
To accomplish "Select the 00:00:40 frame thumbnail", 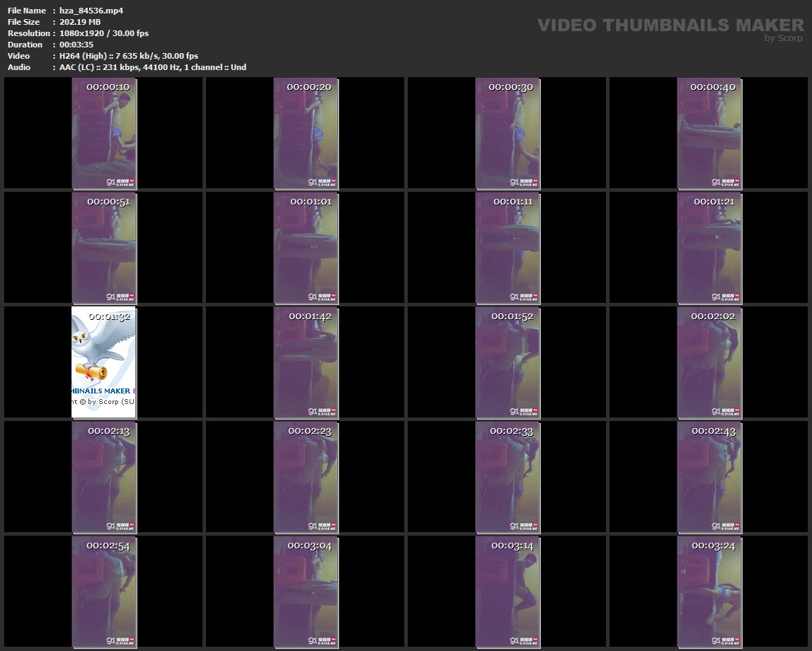I will pos(709,133).
